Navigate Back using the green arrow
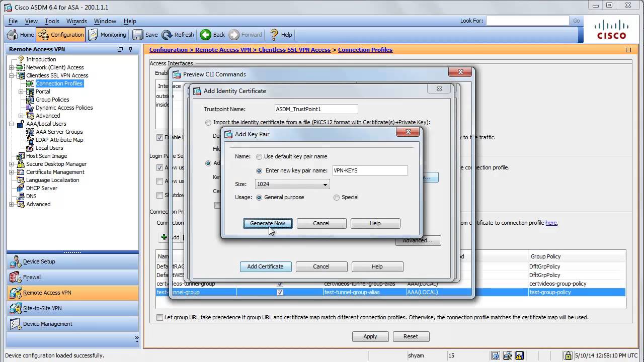 coord(213,35)
